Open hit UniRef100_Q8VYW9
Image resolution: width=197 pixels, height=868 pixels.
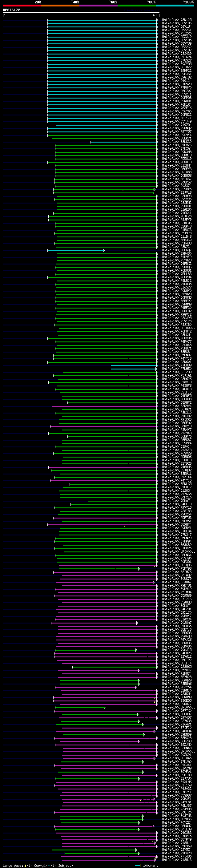point(176,43)
